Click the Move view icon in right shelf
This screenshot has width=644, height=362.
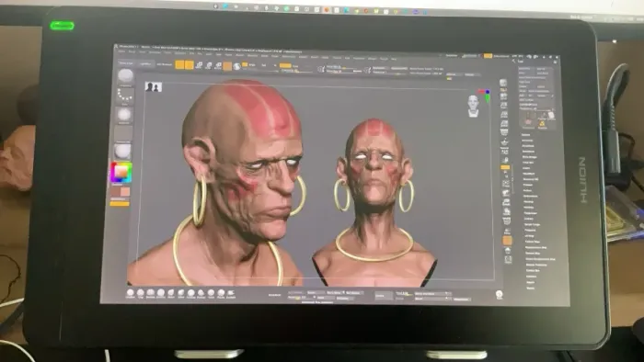click(506, 193)
